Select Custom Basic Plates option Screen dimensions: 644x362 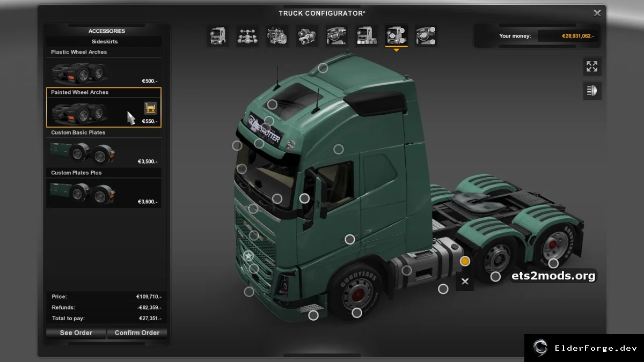tap(104, 148)
